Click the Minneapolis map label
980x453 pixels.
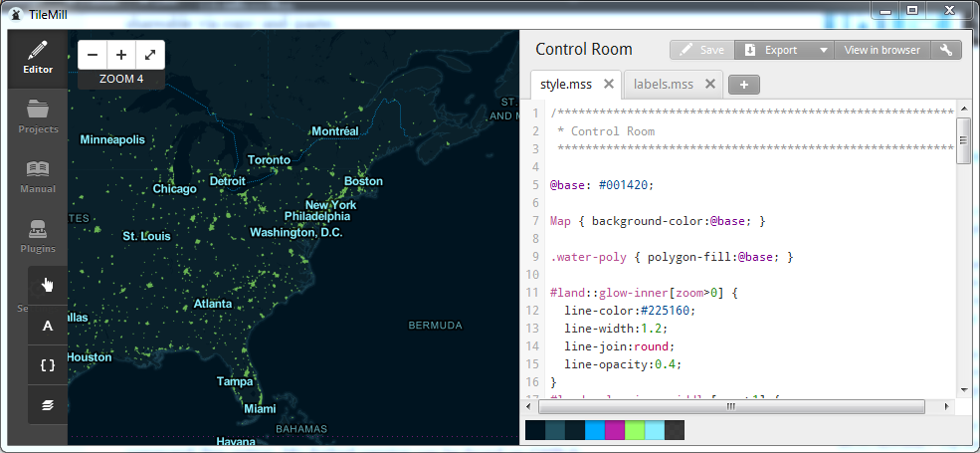[112, 139]
